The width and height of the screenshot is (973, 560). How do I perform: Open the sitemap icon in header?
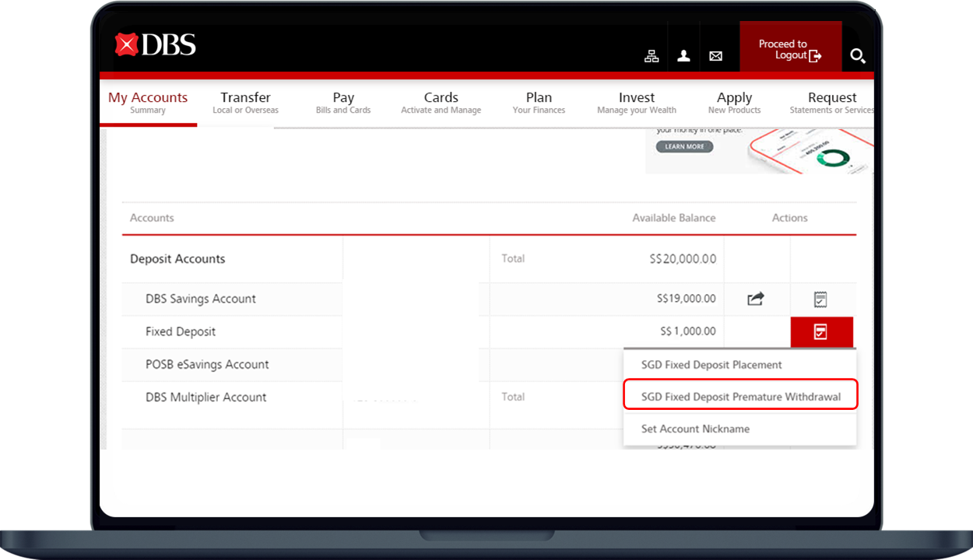652,56
